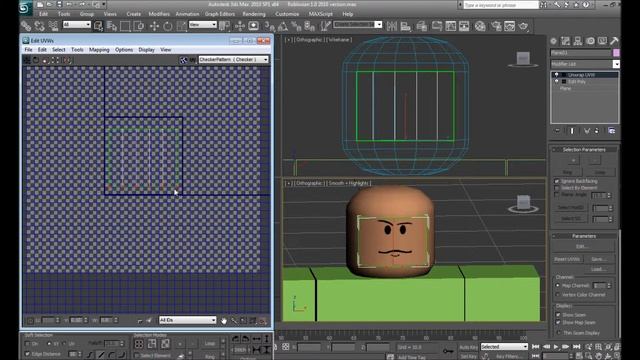Click the Unlink Selection tool icon
Screen dimensions: 640x360
[40, 26]
